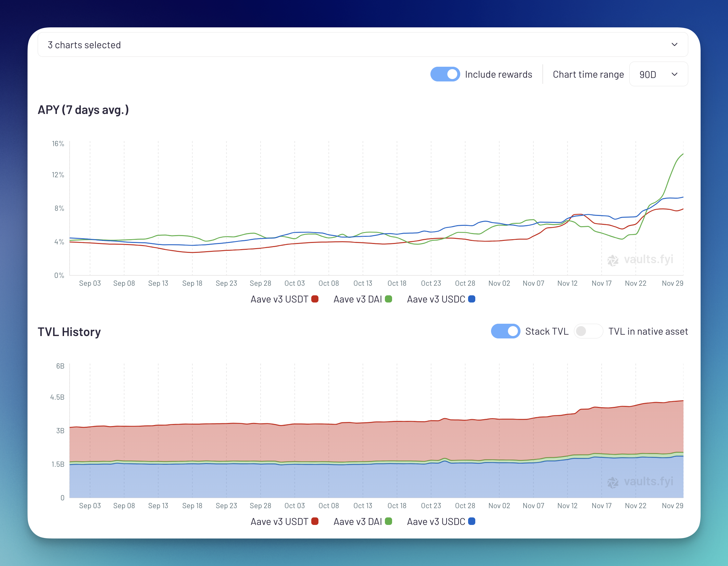Image resolution: width=728 pixels, height=566 pixels.
Task: Click 'Sep 18' on TVL chart axis
Action: pyautogui.click(x=192, y=506)
